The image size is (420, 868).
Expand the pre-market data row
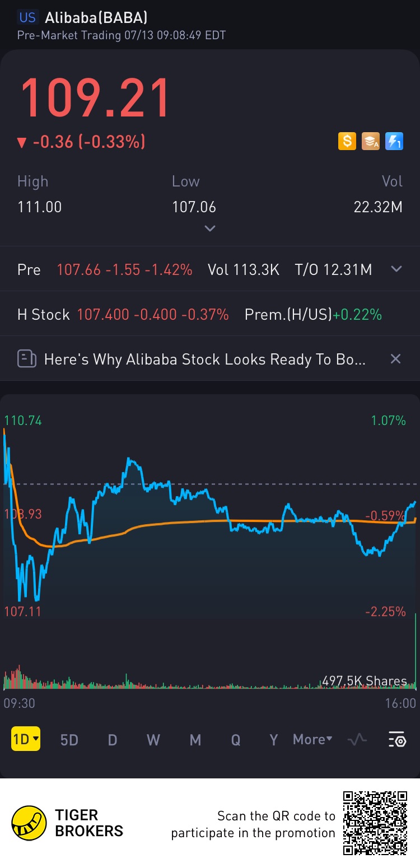[x=396, y=269]
